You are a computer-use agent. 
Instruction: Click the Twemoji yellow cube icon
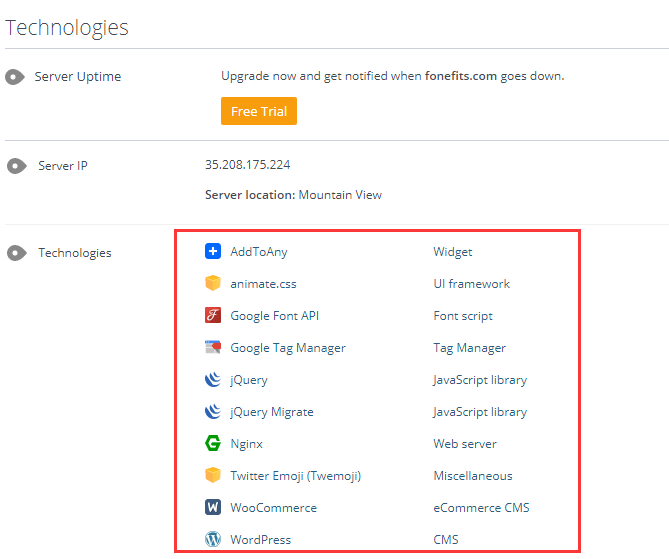pyautogui.click(x=212, y=476)
